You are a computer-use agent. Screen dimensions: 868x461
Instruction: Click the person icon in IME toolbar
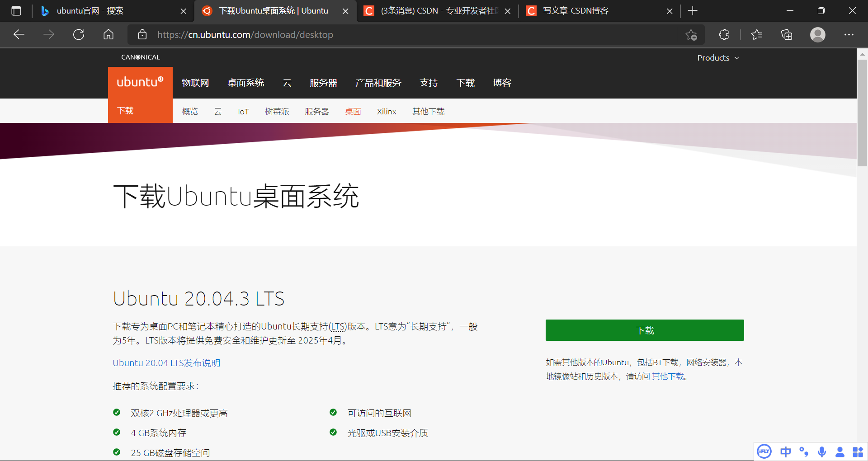point(840,452)
